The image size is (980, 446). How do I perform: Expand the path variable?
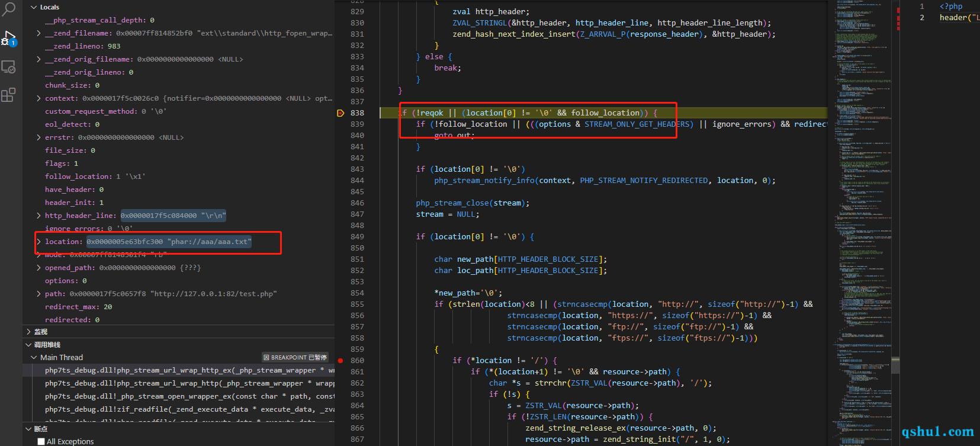tap(39, 294)
